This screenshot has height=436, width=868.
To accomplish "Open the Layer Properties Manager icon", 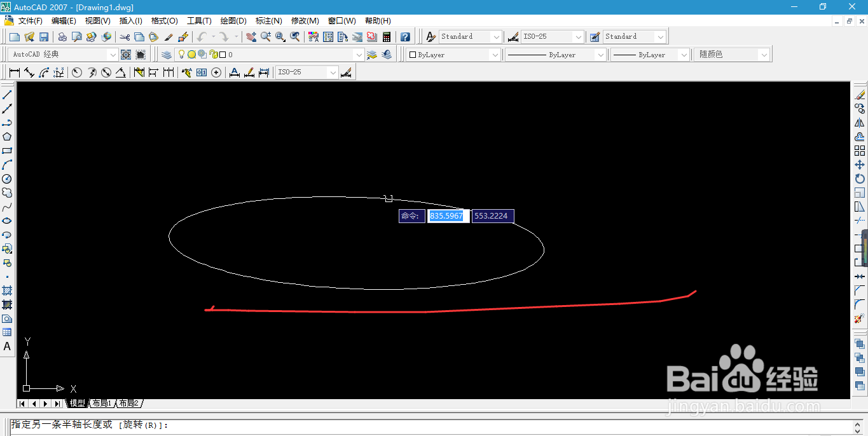I will pos(167,55).
